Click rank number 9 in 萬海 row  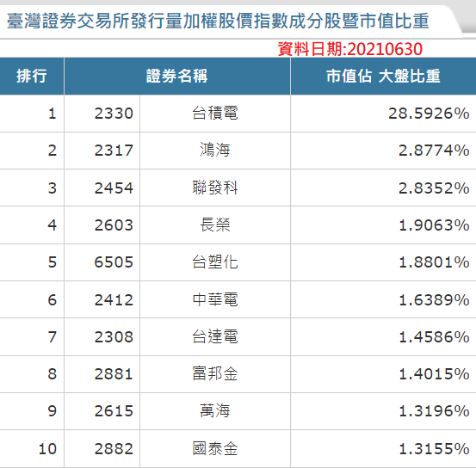pyautogui.click(x=53, y=411)
